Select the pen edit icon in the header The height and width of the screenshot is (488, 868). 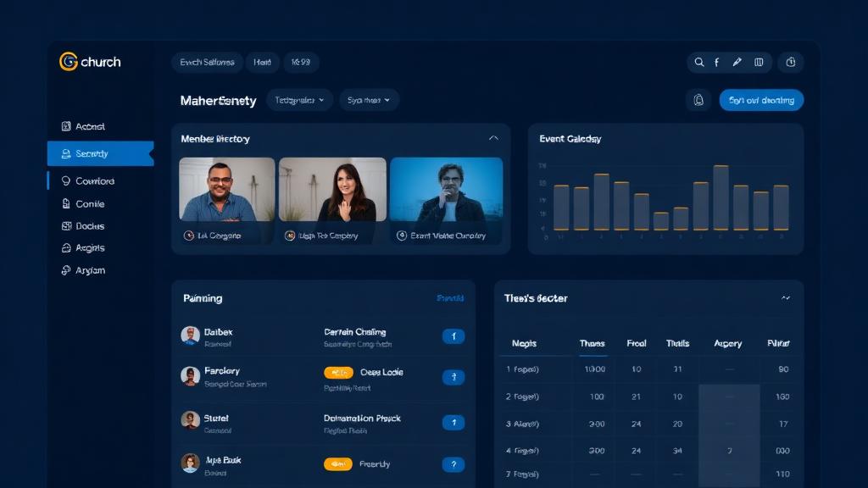737,62
